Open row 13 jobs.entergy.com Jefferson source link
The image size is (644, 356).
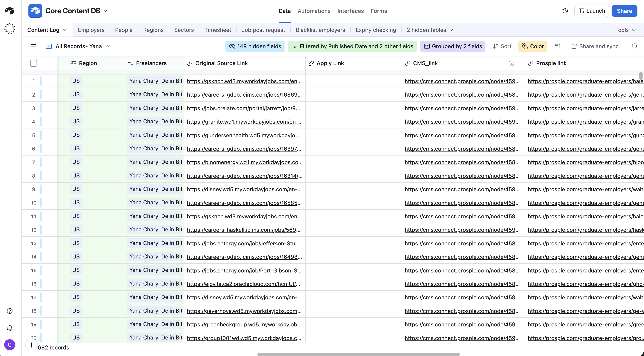pos(243,243)
